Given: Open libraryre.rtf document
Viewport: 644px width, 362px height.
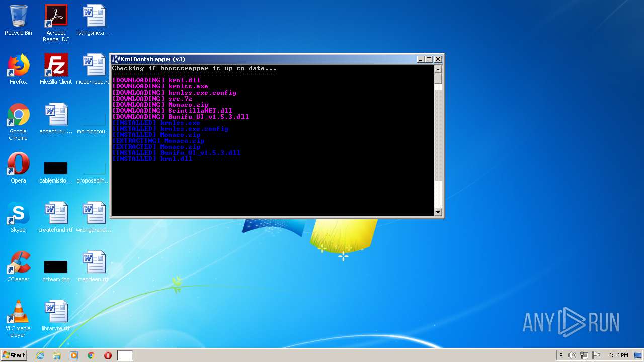Looking at the screenshot, I should (56, 316).
